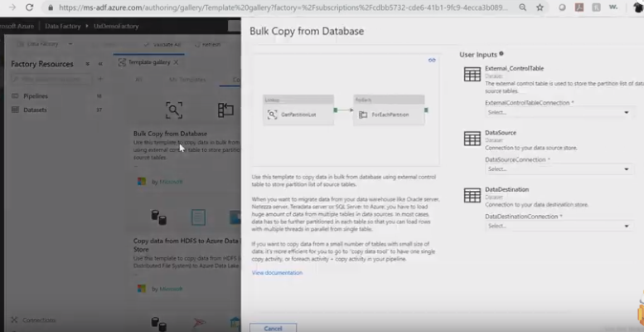This screenshot has height=332, width=644.
Task: Select the My Templates tab
Action: pyautogui.click(x=187, y=80)
